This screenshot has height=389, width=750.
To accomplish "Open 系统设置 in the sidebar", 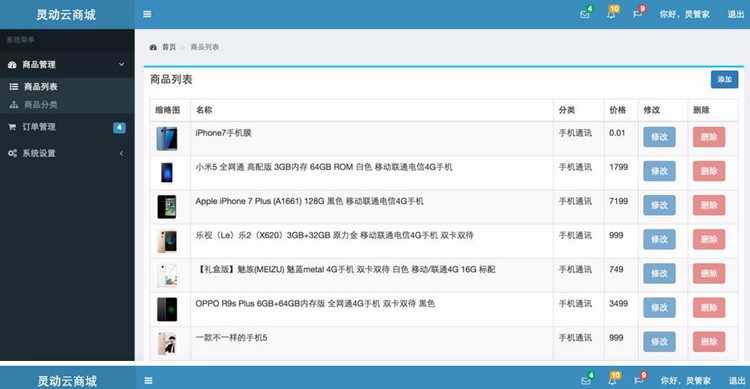I will (39, 153).
